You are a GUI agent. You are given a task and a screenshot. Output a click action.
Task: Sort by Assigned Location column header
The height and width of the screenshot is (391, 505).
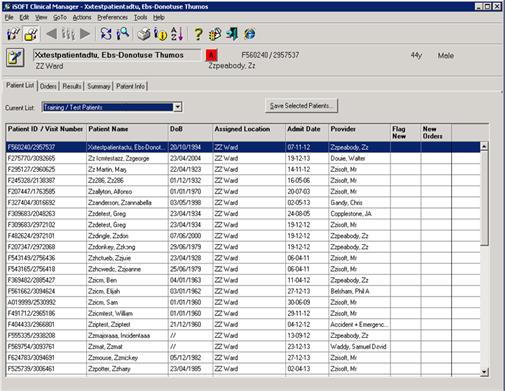249,132
